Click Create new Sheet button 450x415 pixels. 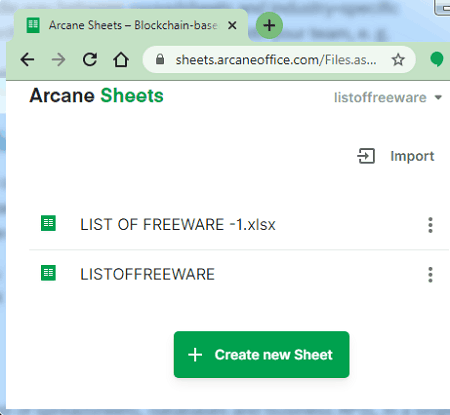262,354
